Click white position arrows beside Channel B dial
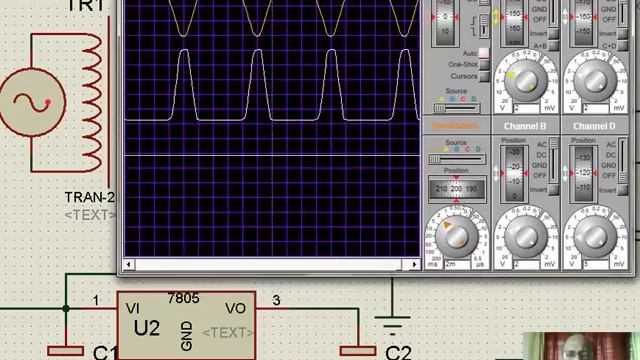This screenshot has height=360, width=640. click(497, 173)
